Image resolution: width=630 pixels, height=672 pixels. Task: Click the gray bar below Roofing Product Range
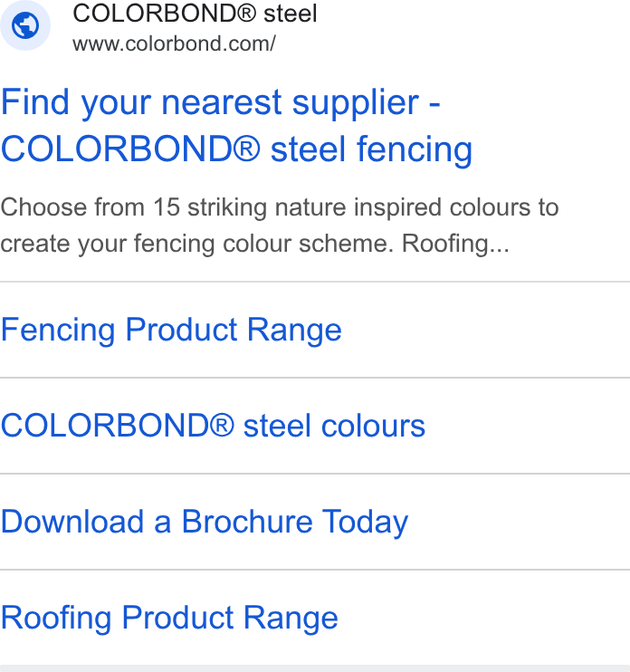click(315, 668)
